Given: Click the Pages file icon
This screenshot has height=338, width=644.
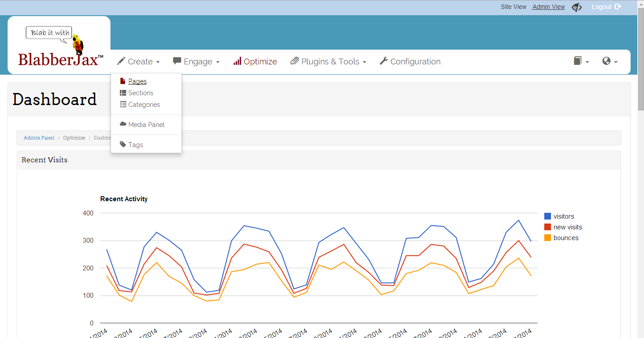Looking at the screenshot, I should coord(123,81).
